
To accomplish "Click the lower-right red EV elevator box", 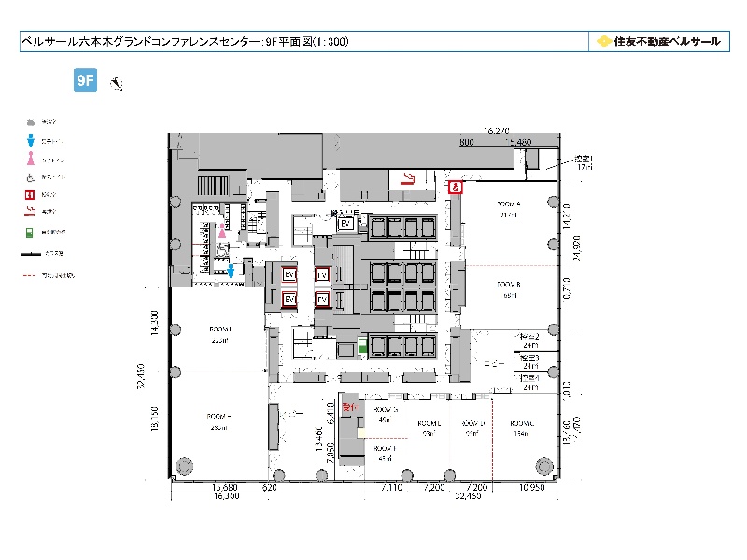I will click(x=322, y=300).
